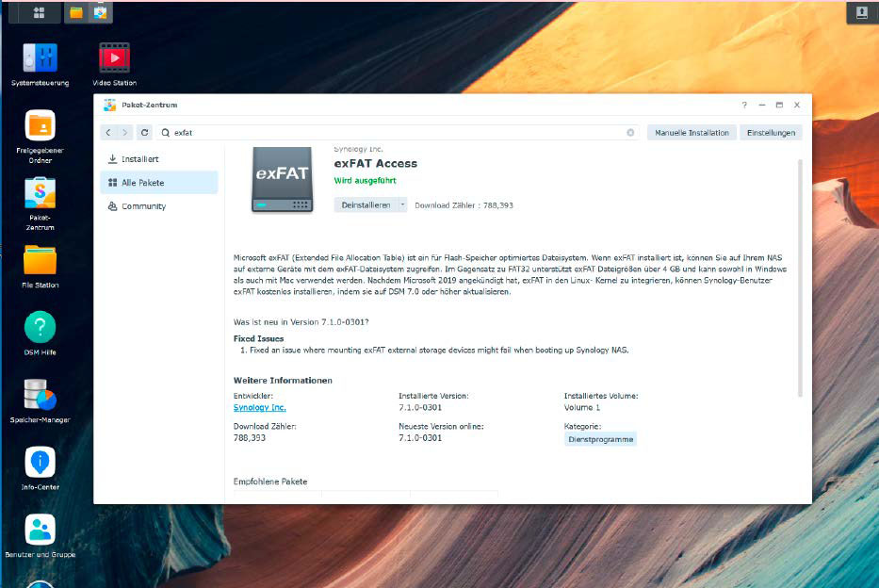The image size is (879, 588).
Task: Click the Empfohlene Pakete heading
Action: pyautogui.click(x=270, y=482)
